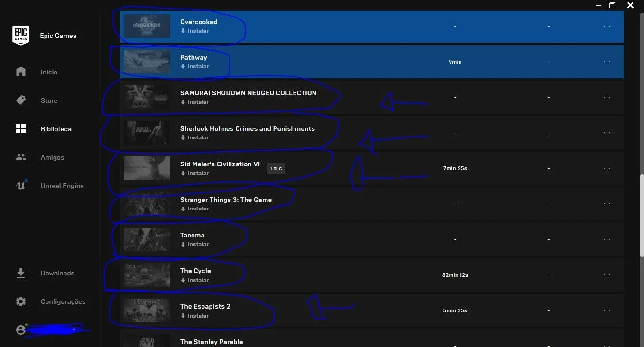This screenshot has height=347, width=644.
Task: Open the Amigos section label
Action: 52,157
